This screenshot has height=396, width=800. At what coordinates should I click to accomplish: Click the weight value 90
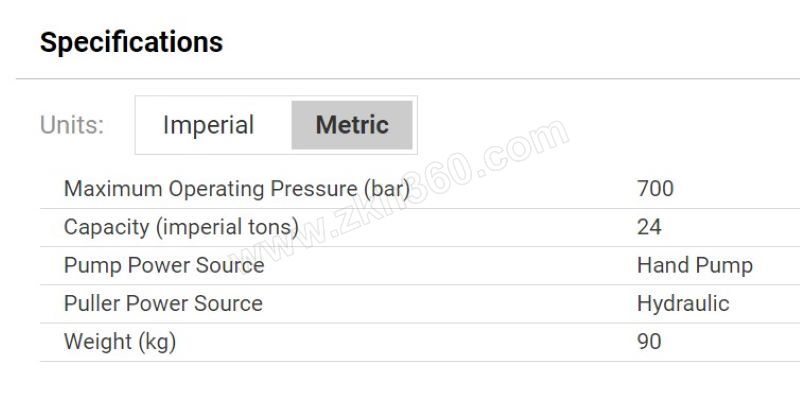(x=649, y=342)
